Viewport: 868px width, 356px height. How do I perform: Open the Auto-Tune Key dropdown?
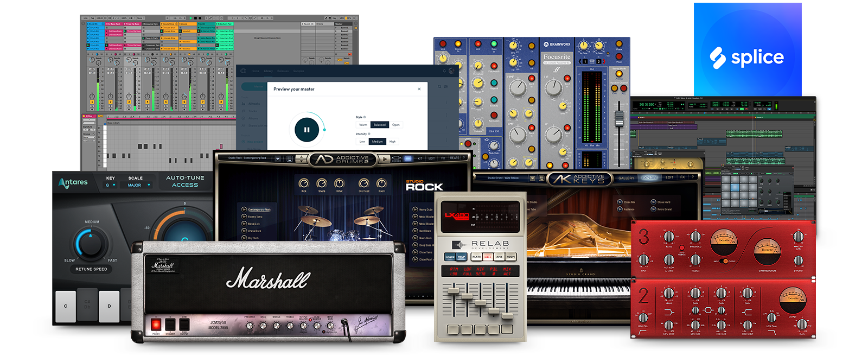pos(111,185)
